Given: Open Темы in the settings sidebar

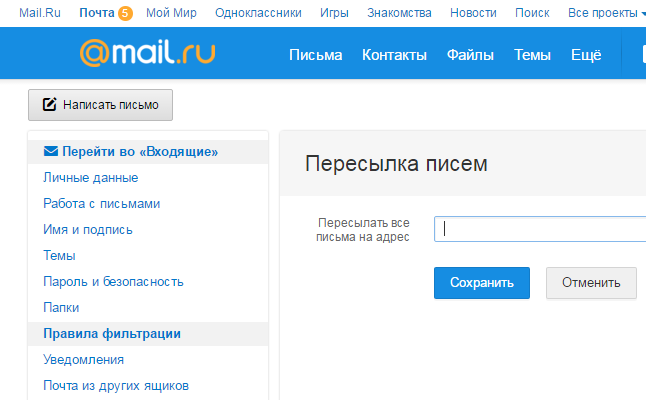Looking at the screenshot, I should coord(59,255).
